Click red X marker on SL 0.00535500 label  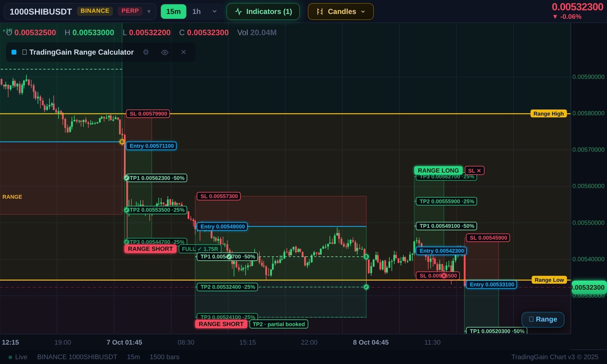pos(444,276)
